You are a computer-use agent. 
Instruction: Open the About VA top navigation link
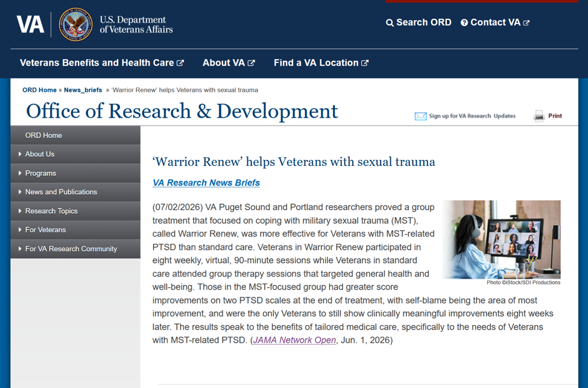point(229,63)
